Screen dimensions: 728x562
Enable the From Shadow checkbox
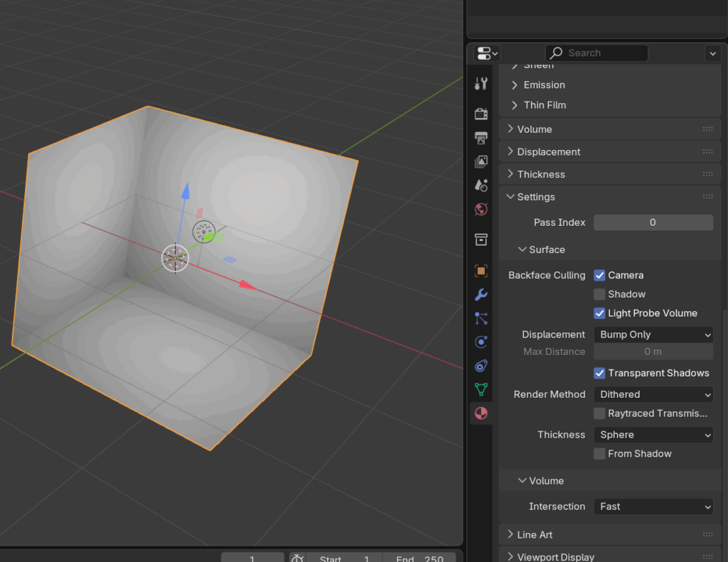tap(600, 454)
